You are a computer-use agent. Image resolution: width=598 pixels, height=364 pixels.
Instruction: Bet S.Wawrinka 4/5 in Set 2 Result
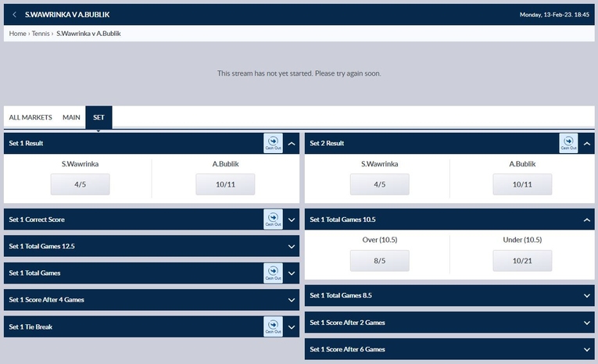pyautogui.click(x=379, y=184)
